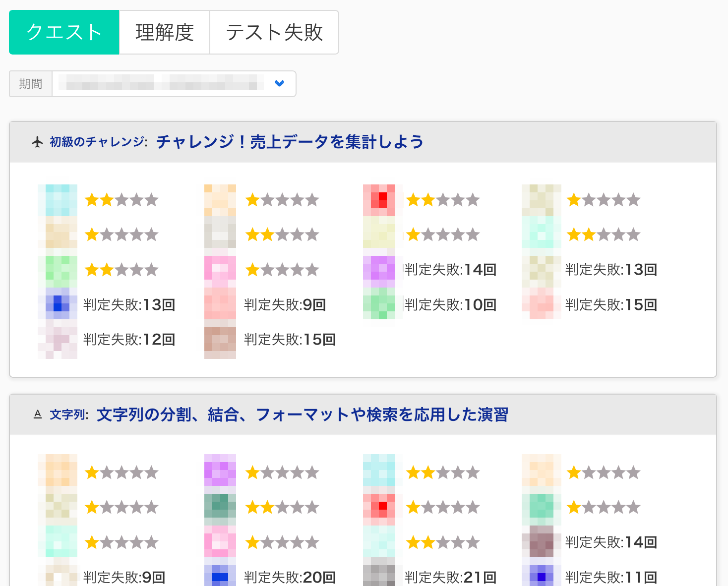Screen dimensions: 728x586
Task: Click the 判定失敗:15回 label in the first section
Action: point(290,339)
